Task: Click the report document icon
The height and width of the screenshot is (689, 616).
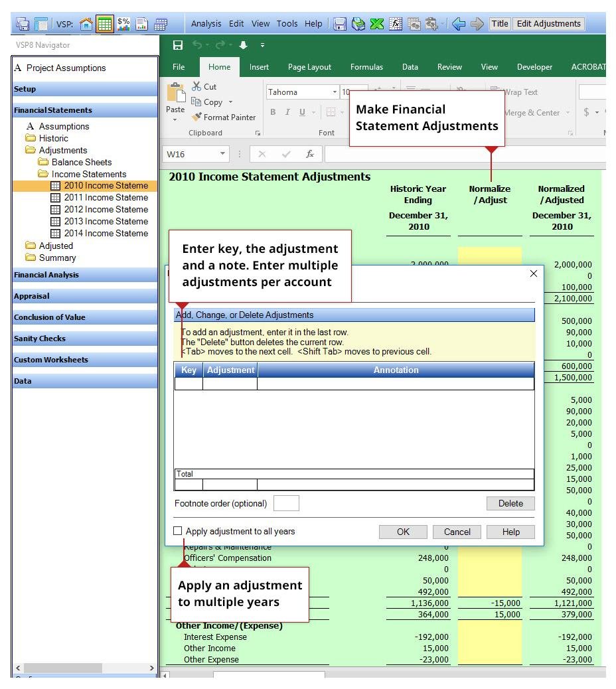Action: tap(142, 24)
